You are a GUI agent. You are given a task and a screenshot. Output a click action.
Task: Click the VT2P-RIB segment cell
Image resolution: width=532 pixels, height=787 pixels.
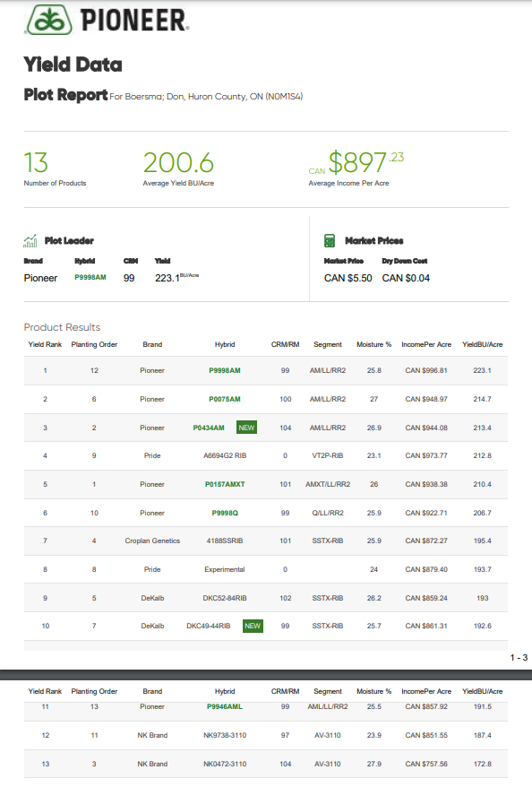(328, 455)
